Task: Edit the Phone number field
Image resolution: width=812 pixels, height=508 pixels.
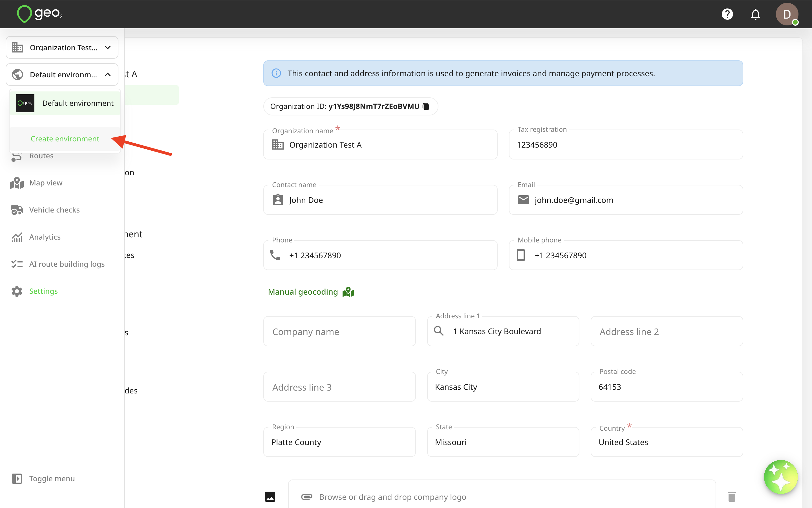Action: 380,255
